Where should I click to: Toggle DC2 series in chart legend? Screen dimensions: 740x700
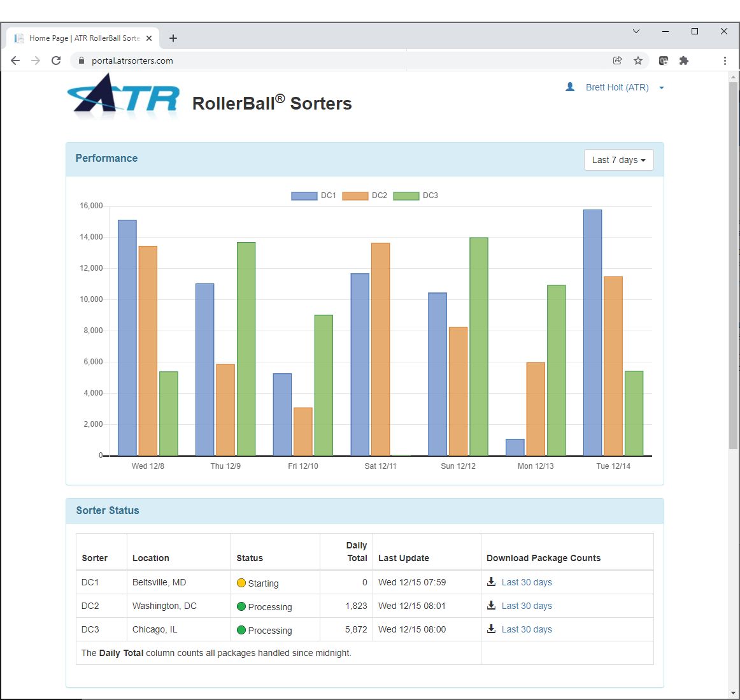pyautogui.click(x=364, y=196)
